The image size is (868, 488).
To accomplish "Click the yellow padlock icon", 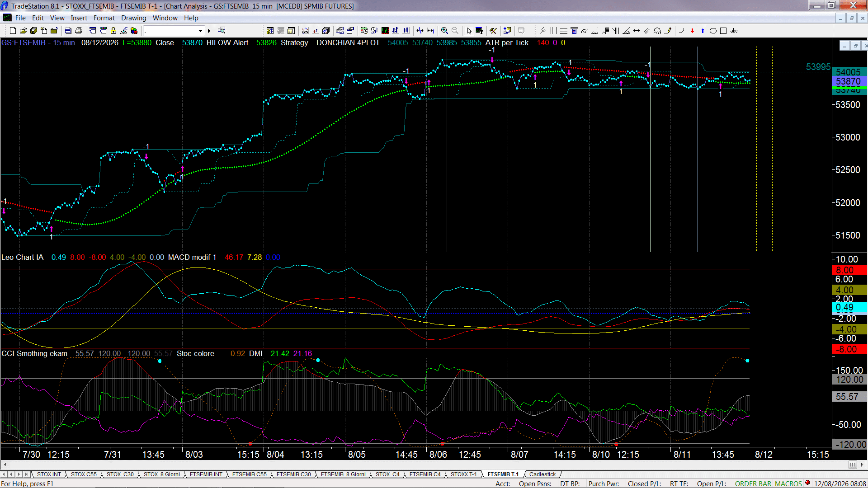I will [x=113, y=31].
